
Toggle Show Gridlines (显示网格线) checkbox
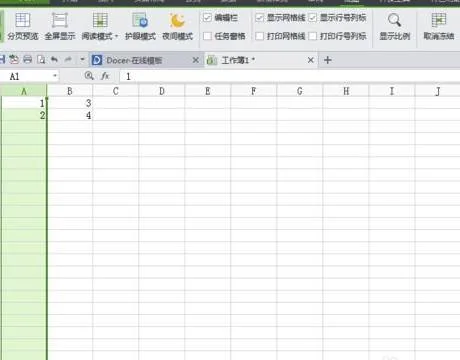point(259,17)
